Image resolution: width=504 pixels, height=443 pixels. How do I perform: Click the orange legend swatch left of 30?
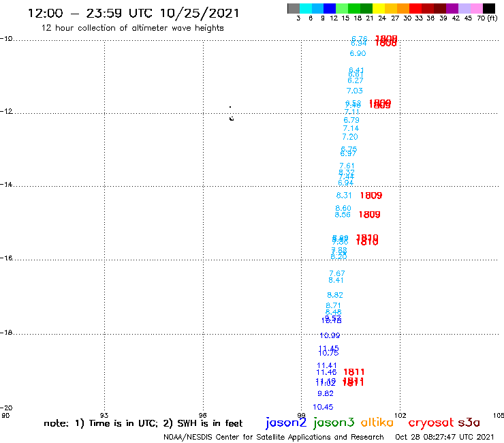click(403, 8)
